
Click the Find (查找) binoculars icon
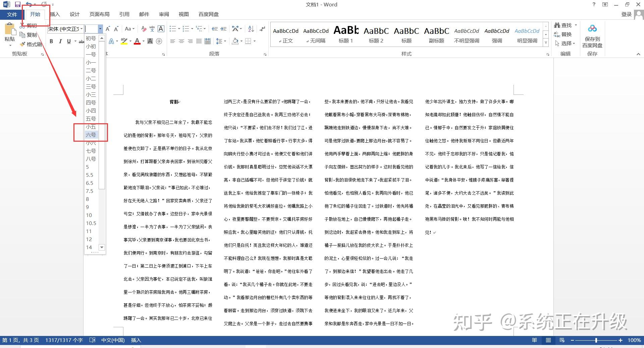(x=557, y=25)
